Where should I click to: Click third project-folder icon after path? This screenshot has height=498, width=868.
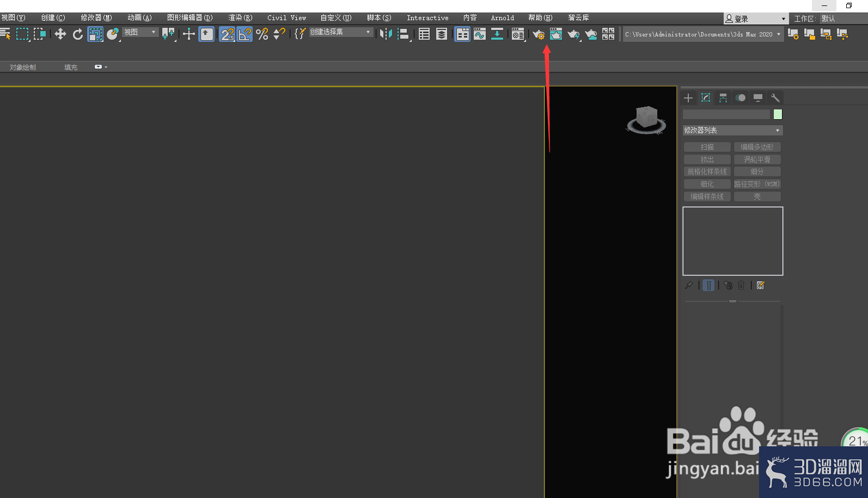click(826, 34)
